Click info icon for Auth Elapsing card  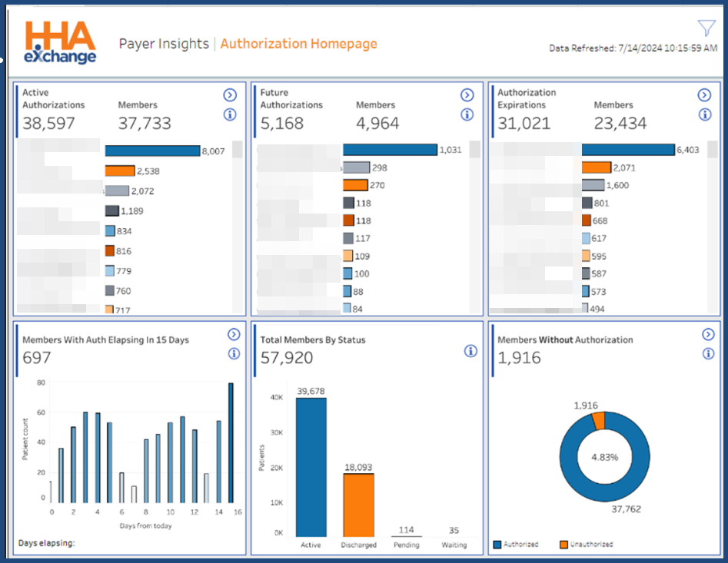point(234,353)
